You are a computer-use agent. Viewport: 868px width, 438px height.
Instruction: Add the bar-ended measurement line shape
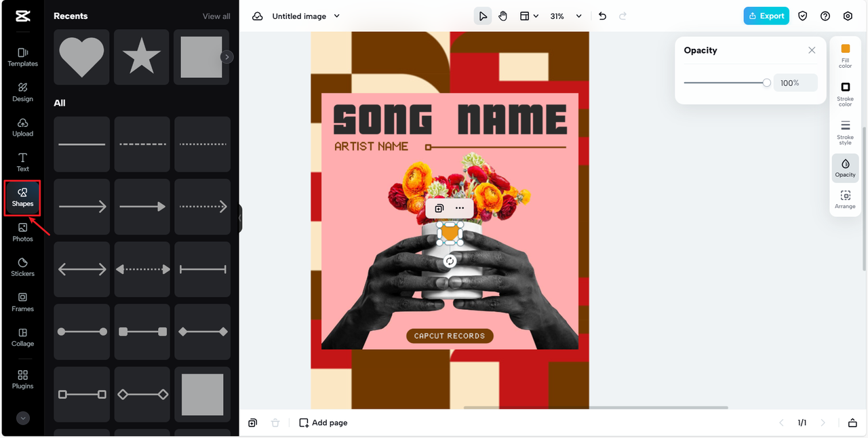202,269
